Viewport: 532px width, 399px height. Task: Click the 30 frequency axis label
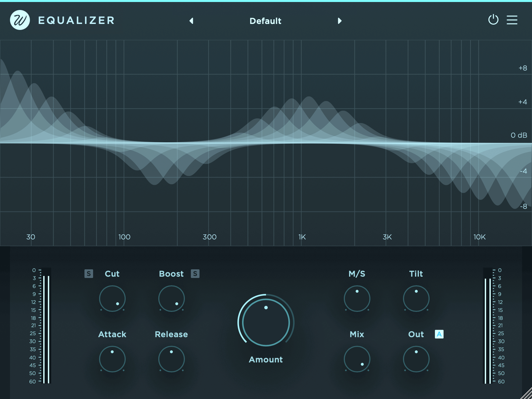[31, 237]
